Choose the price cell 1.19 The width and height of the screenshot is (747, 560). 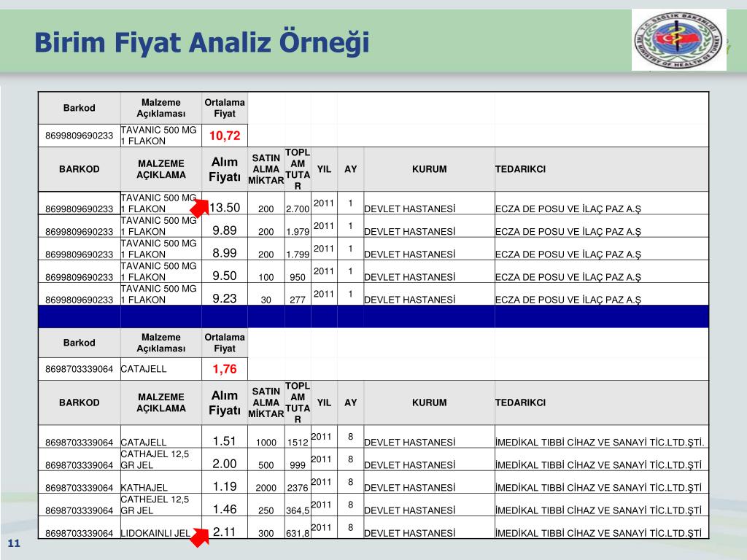click(225, 486)
